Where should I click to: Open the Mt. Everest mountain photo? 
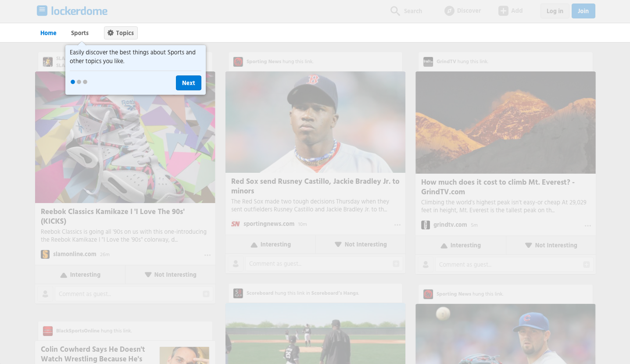505,122
